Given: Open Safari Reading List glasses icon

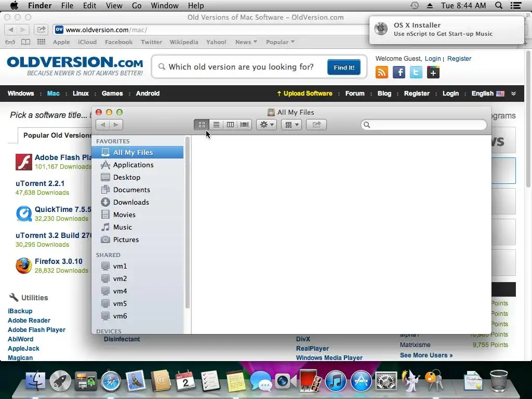Looking at the screenshot, I should tap(10, 42).
